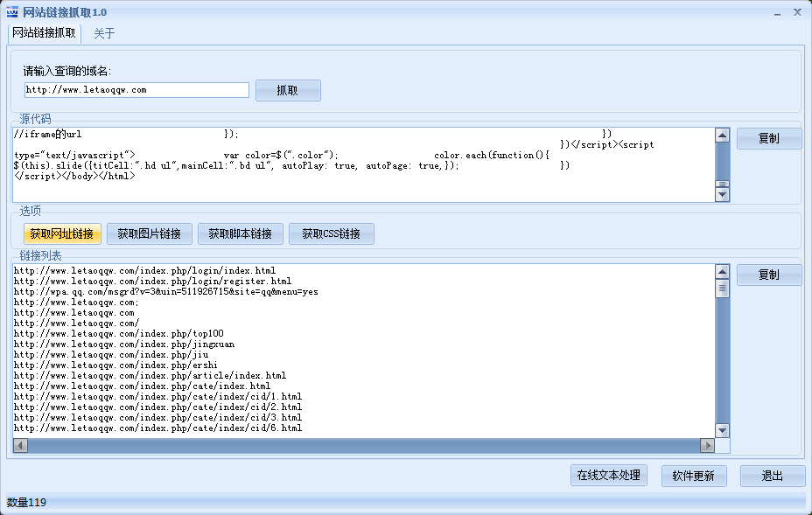Select 获取图片链接 option
Viewport: 812px width, 515px height.
point(149,234)
